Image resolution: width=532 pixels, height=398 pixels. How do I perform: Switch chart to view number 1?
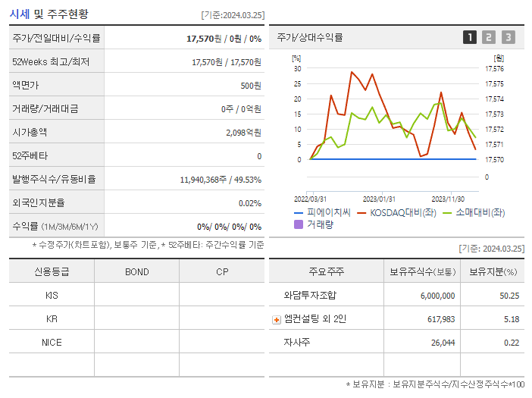pos(470,37)
